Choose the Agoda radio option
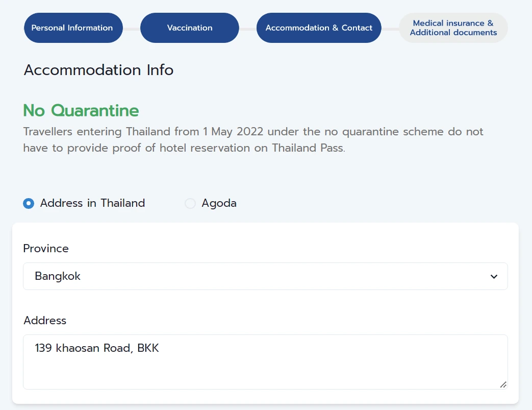 190,204
